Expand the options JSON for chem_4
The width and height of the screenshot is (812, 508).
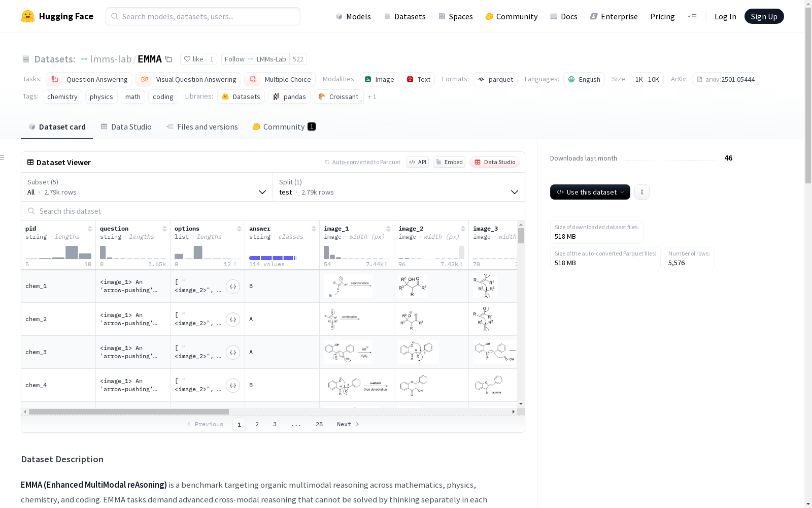233,386
